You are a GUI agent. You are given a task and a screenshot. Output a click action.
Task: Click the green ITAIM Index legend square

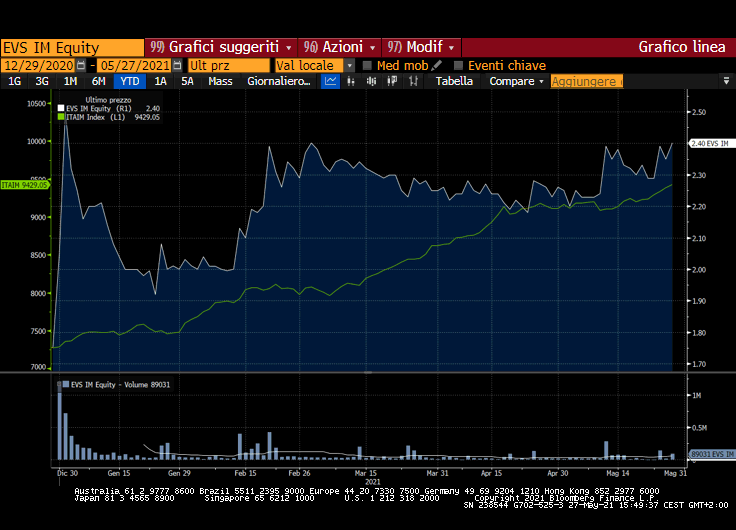click(x=62, y=117)
